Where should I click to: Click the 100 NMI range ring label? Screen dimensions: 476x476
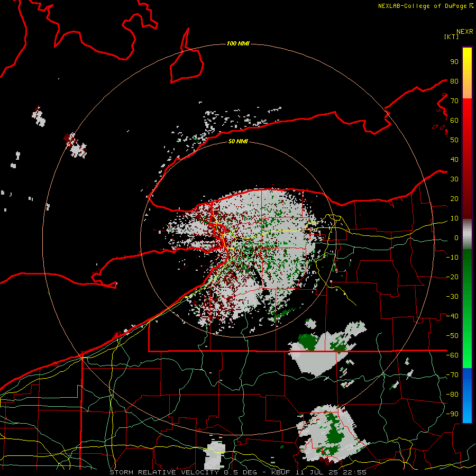(x=238, y=43)
